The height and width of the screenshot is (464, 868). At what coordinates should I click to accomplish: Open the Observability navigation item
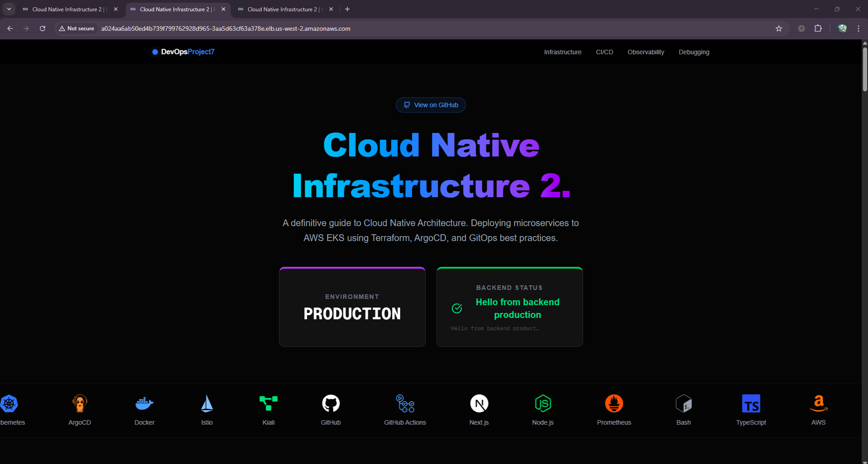point(645,52)
